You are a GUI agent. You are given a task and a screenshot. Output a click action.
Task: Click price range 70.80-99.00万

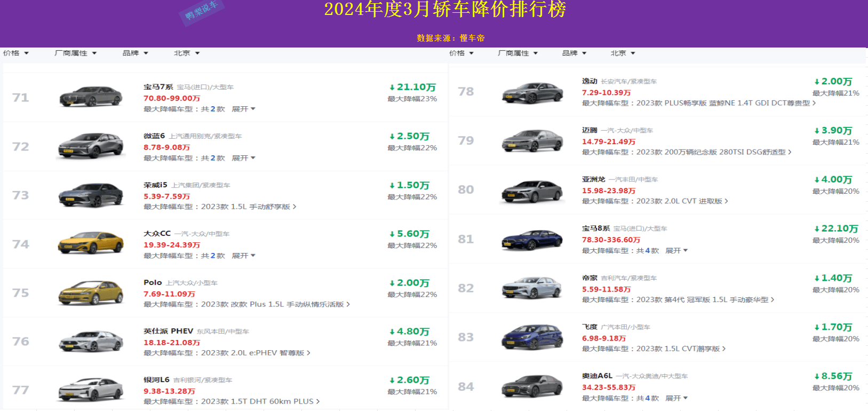click(x=172, y=98)
